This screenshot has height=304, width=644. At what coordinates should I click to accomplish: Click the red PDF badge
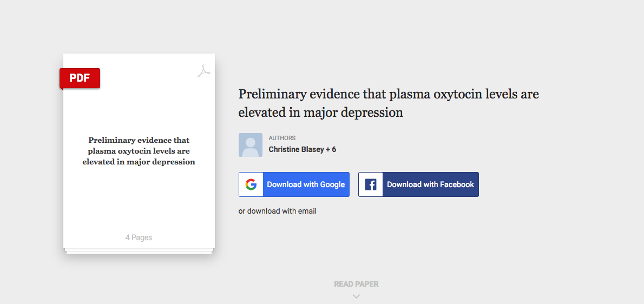click(x=80, y=78)
